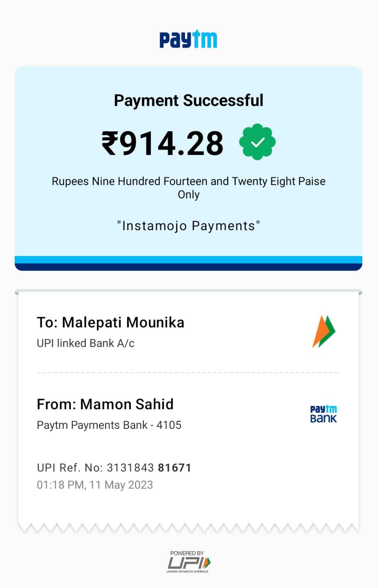
Task: Click the zigzag edge of the receipt
Action: (x=188, y=527)
